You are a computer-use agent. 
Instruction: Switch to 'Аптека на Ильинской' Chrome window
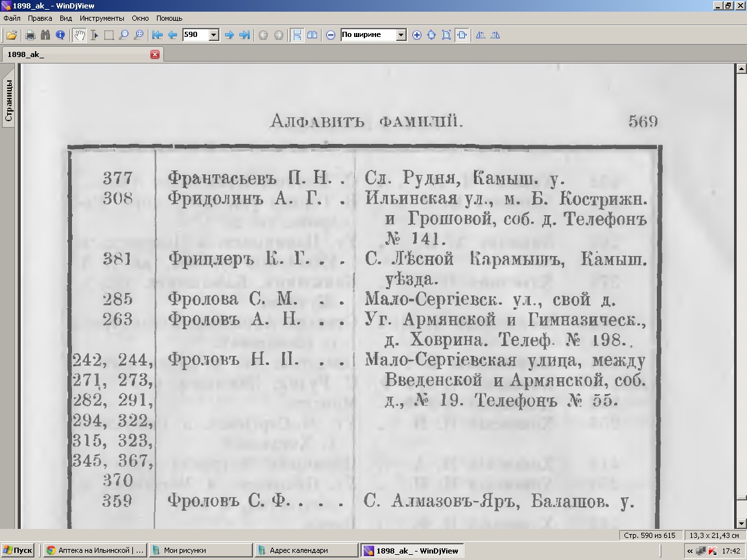coord(94,550)
